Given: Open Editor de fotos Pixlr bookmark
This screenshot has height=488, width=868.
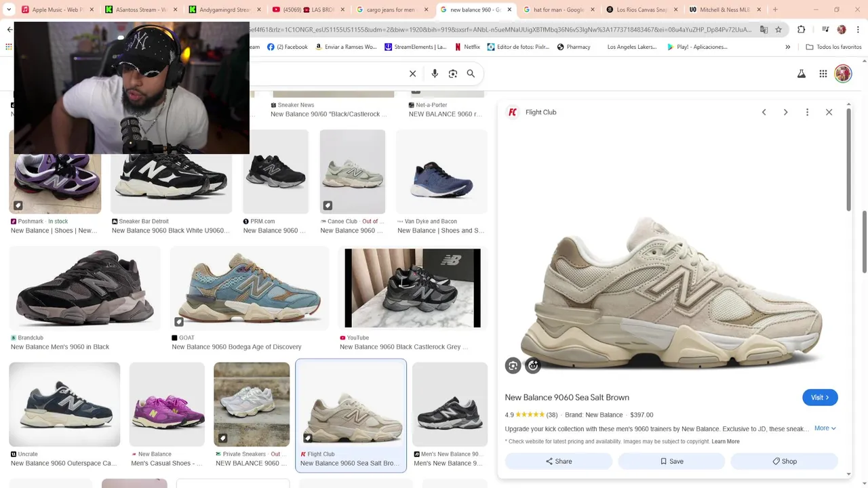Looking at the screenshot, I should 518,47.
